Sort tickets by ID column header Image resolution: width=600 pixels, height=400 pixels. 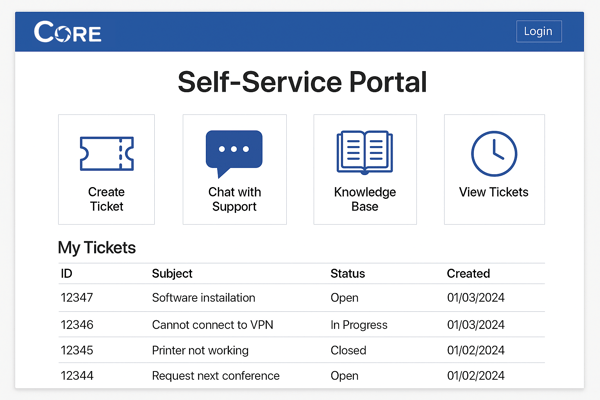click(x=66, y=273)
